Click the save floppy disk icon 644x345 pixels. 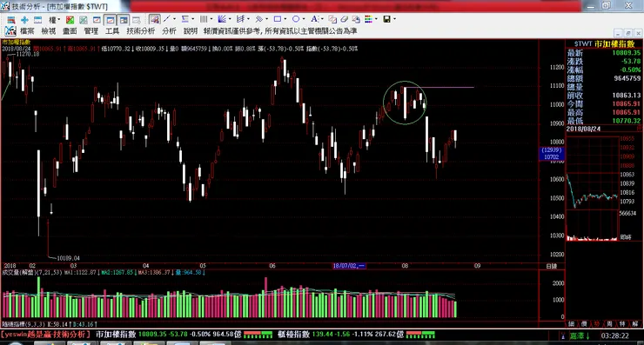coord(386,19)
